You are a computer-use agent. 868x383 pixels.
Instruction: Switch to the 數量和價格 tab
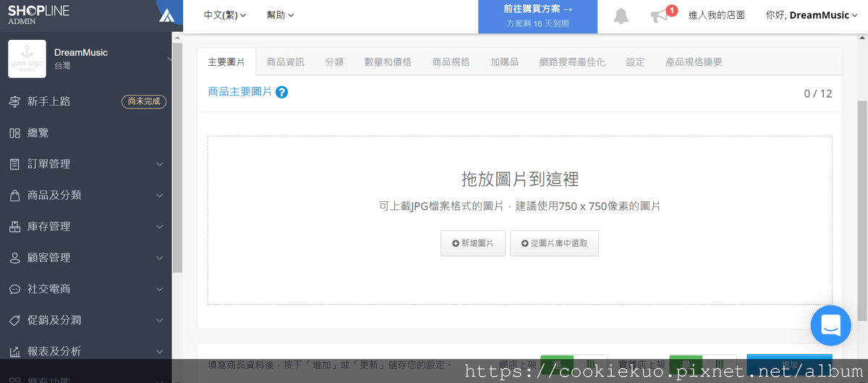click(388, 62)
